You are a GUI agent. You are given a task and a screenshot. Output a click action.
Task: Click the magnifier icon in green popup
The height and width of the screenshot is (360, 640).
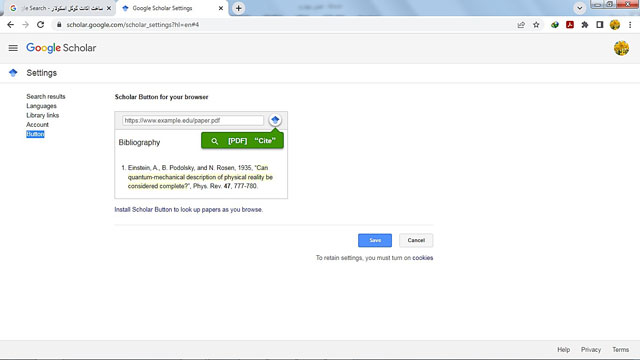click(x=214, y=141)
